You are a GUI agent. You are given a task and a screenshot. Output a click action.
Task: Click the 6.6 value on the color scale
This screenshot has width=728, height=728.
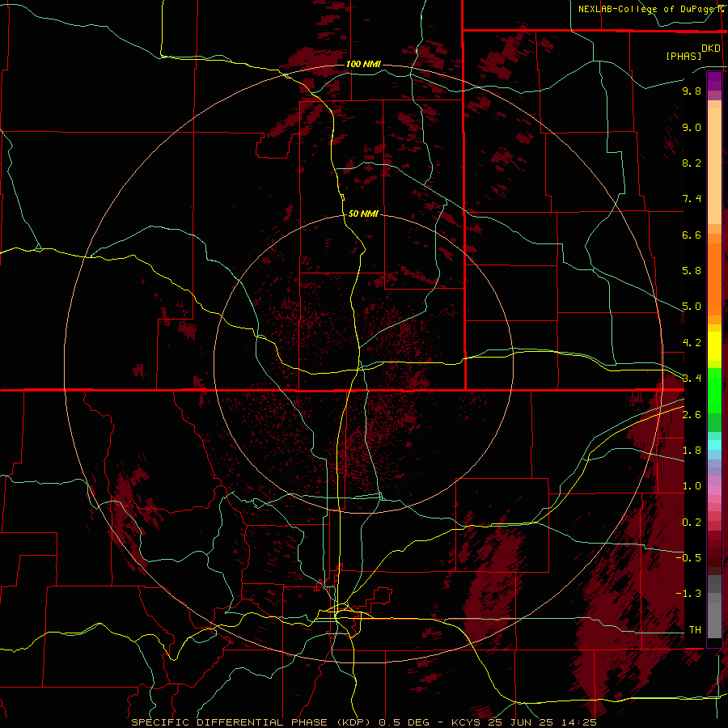[x=692, y=235]
